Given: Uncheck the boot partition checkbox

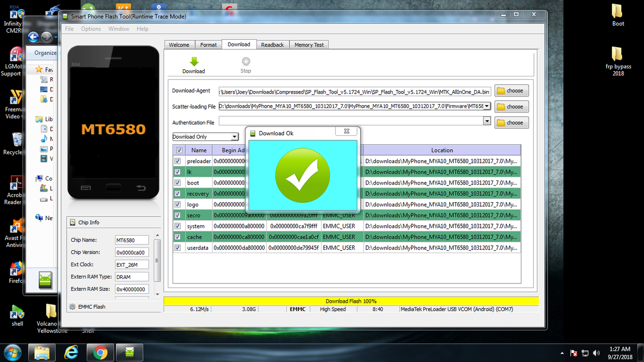Looking at the screenshot, I should click(x=178, y=183).
